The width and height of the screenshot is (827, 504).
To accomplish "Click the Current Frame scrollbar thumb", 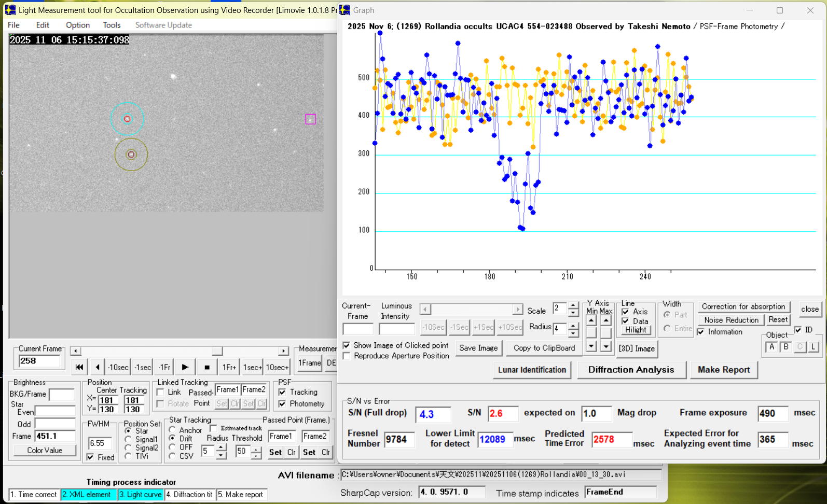I will pos(217,351).
